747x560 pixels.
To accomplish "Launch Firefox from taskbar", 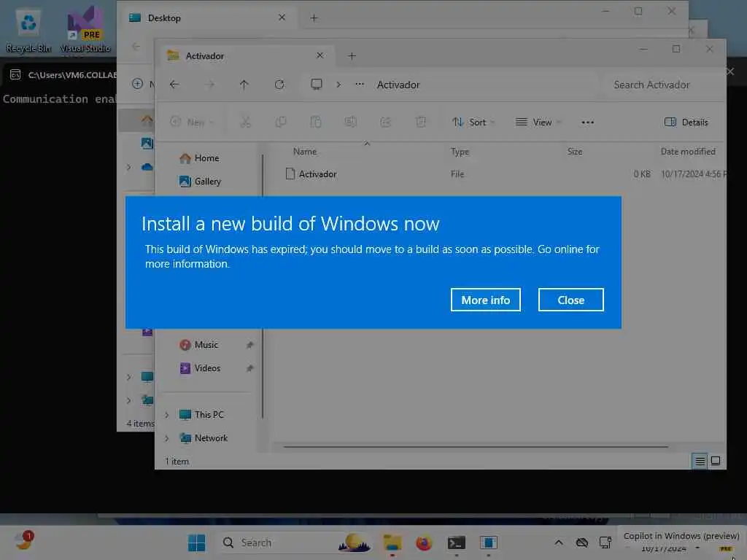I will click(x=424, y=542).
